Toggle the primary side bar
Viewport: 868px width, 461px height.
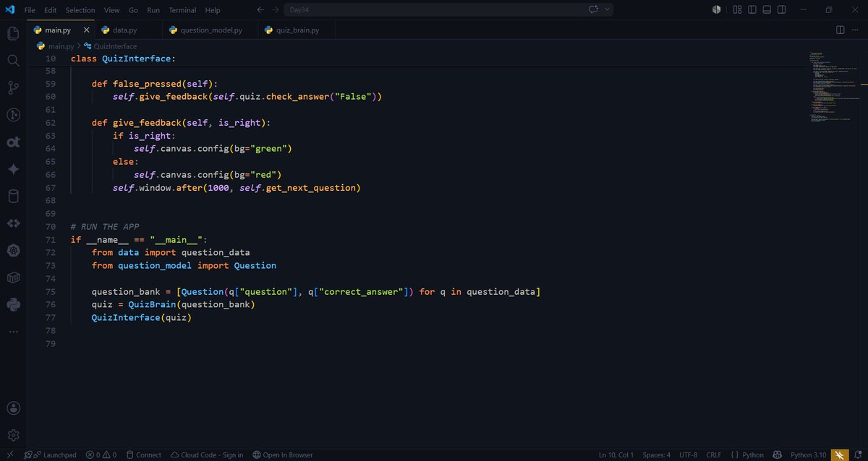(752, 10)
